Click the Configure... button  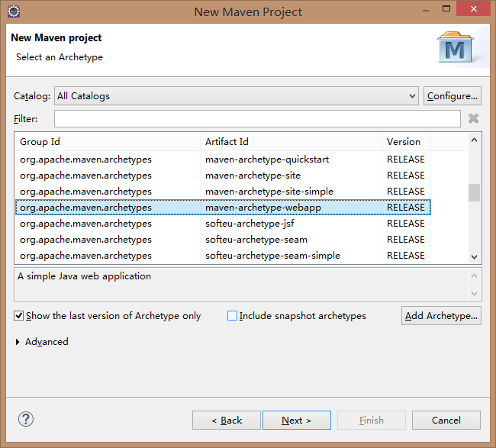click(x=453, y=96)
